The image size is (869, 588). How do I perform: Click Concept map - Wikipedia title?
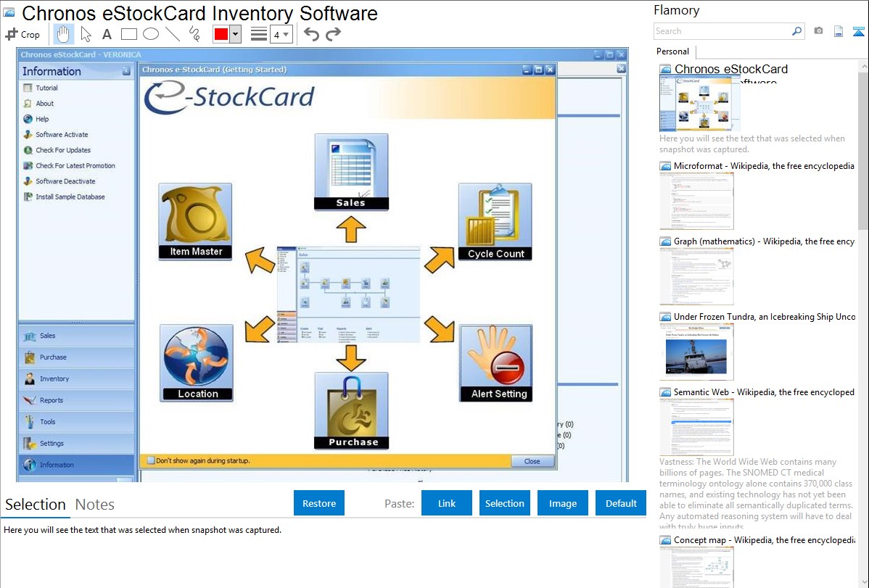[765, 539]
